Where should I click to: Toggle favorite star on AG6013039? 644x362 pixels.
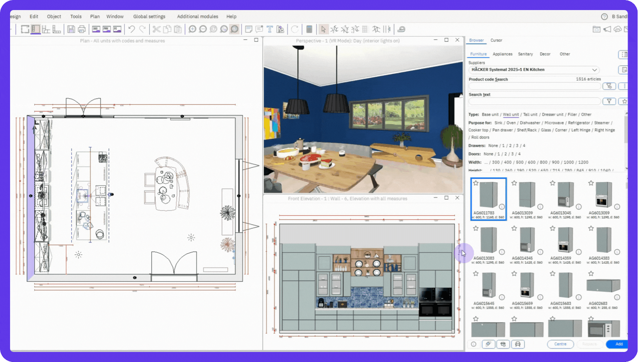[x=514, y=183]
